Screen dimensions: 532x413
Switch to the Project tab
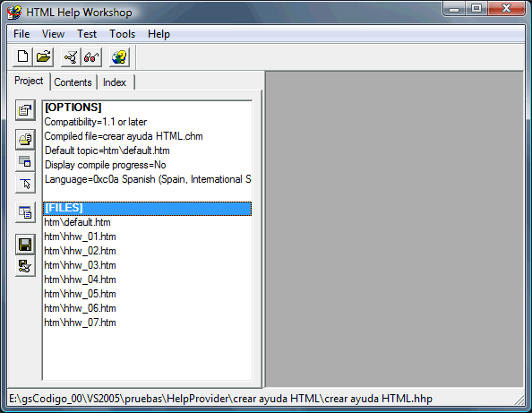[x=29, y=82]
